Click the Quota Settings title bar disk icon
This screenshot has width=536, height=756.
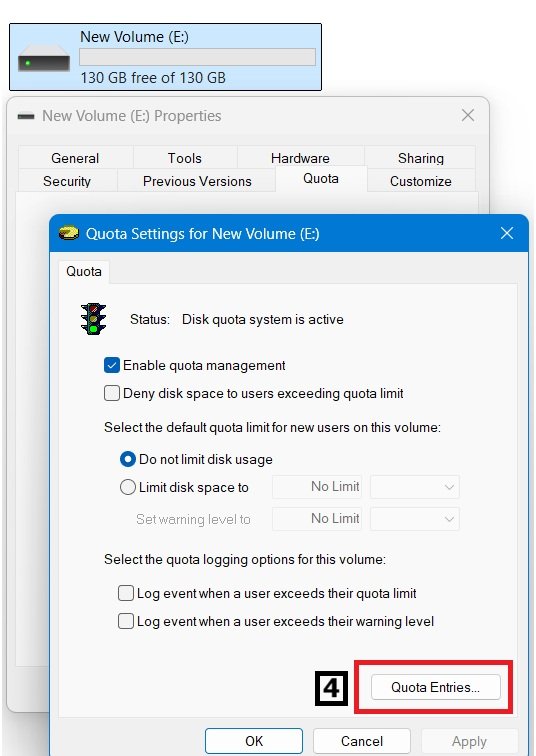point(68,233)
